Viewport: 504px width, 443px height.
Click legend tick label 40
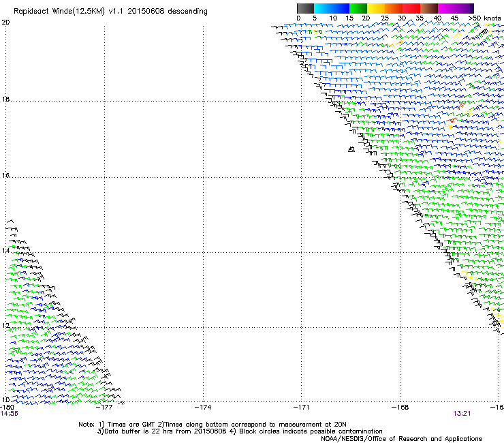point(437,18)
